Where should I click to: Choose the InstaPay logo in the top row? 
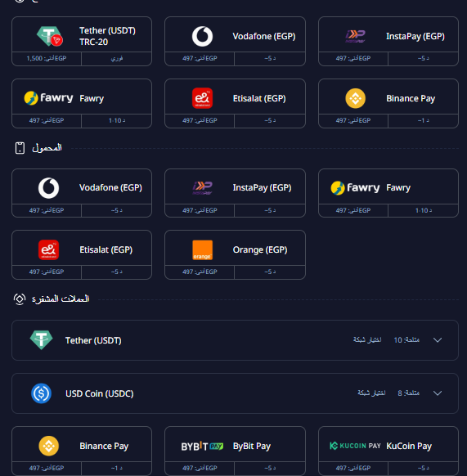click(355, 36)
